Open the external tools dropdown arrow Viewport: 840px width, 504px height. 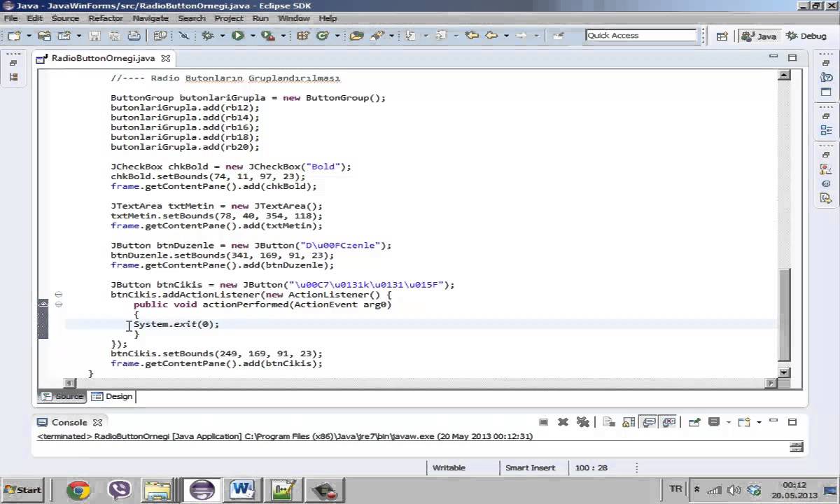point(283,35)
